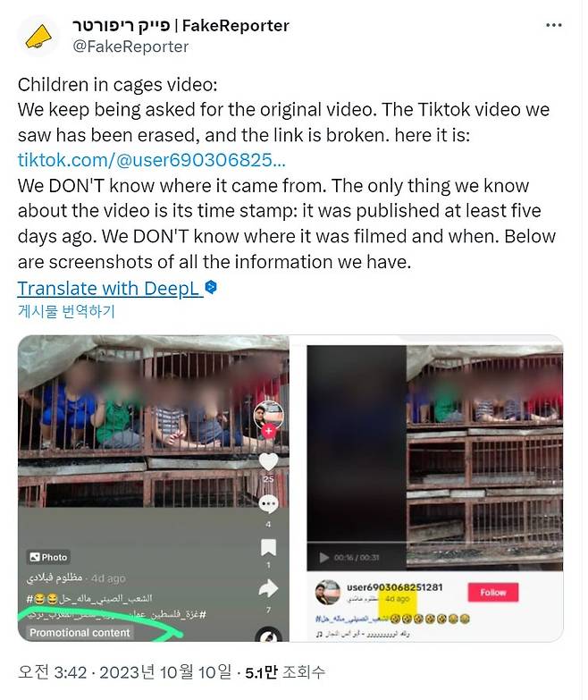Click the red Follow button
The height and width of the screenshot is (700, 588).
pyautogui.click(x=493, y=593)
